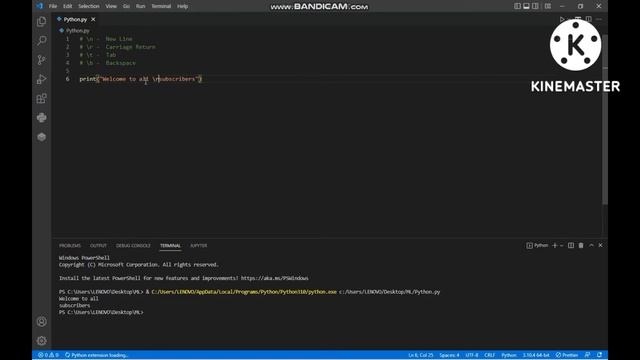Switch to the Output panel tab

pos(98,246)
